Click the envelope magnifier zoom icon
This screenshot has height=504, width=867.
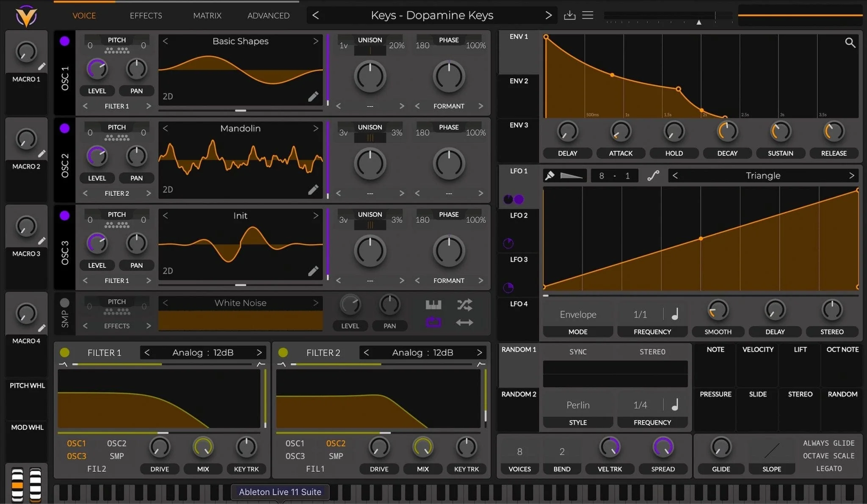pos(850,42)
